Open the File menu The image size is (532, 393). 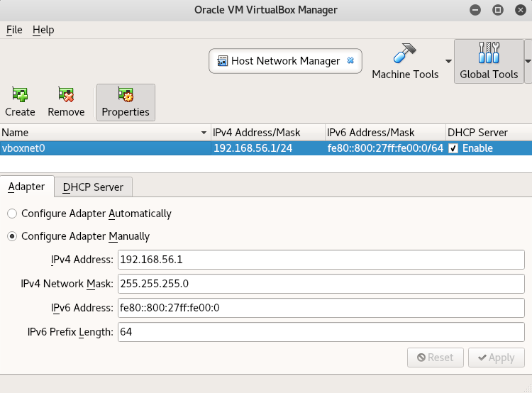point(14,30)
